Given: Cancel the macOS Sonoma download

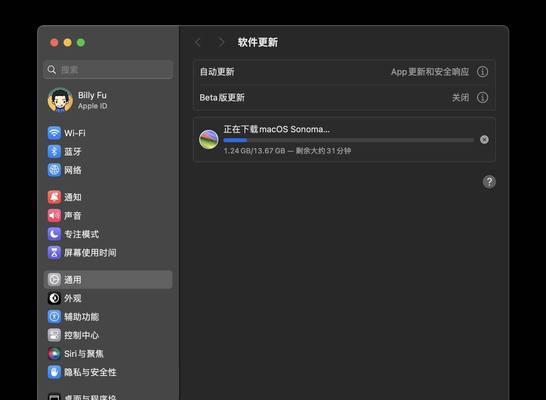Looking at the screenshot, I should 484,140.
